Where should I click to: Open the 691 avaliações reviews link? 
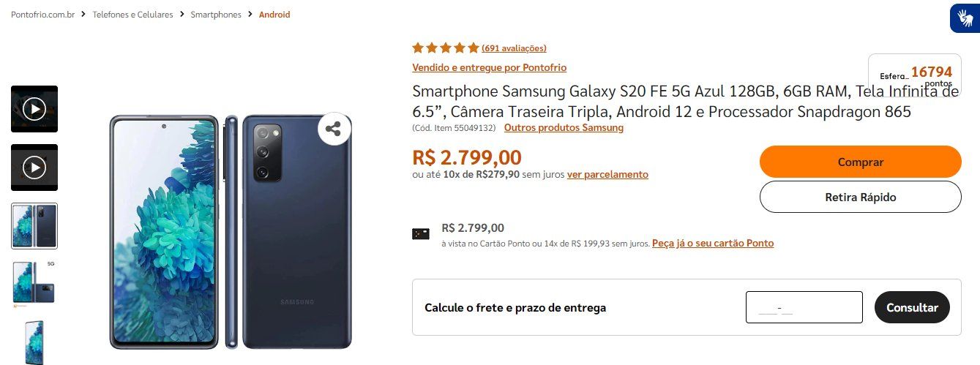point(514,48)
